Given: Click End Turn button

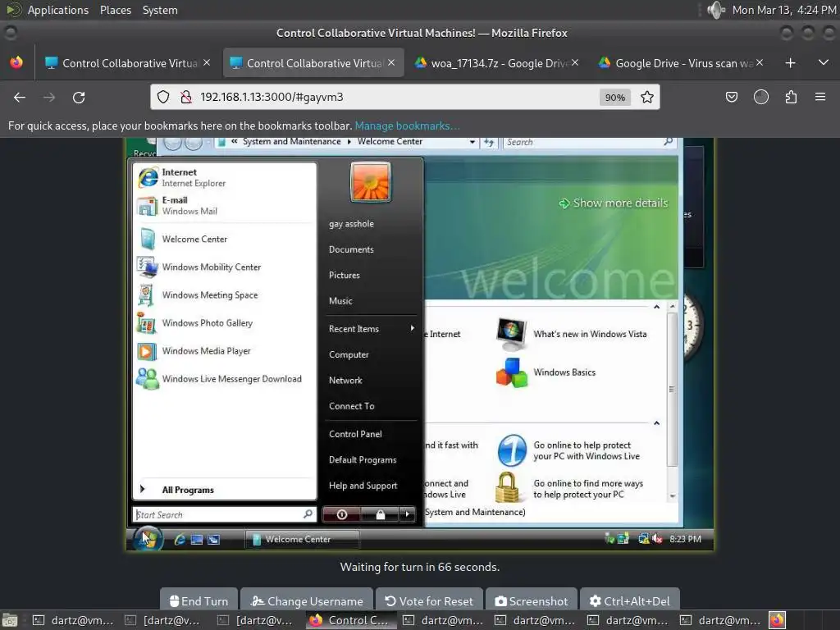Looking at the screenshot, I should pos(199,601).
